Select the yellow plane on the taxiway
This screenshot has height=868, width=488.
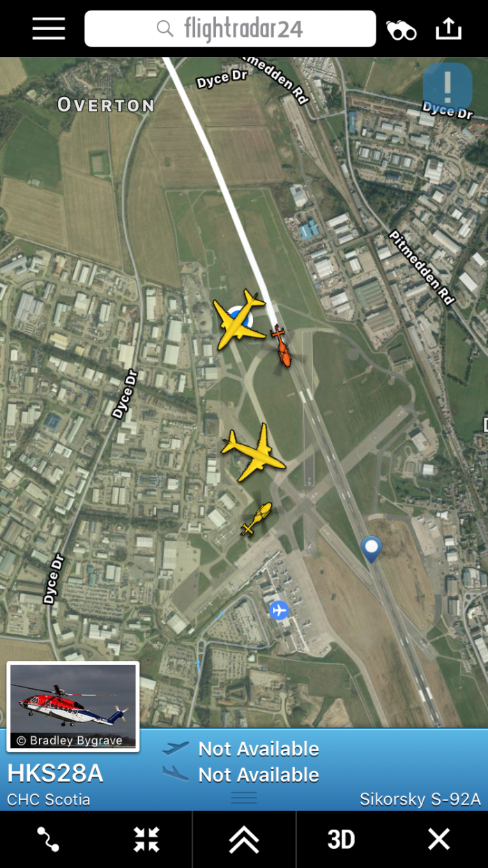tap(253, 452)
